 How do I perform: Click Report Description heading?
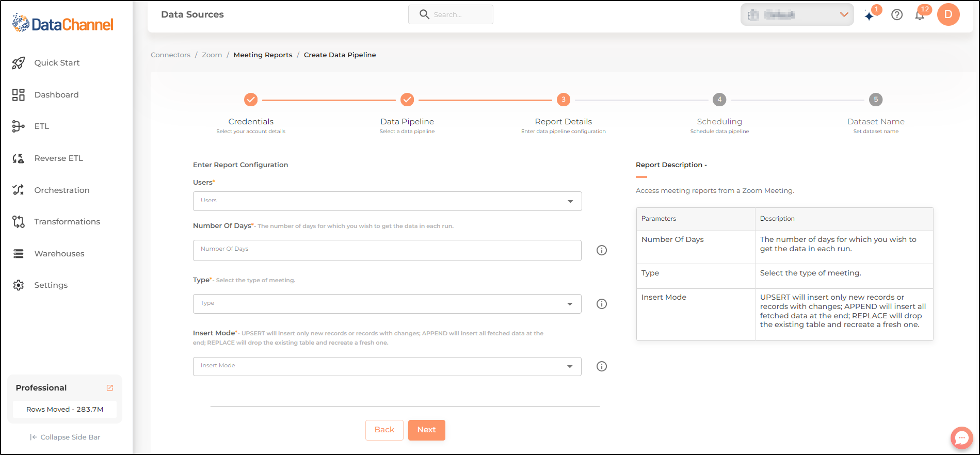point(671,165)
